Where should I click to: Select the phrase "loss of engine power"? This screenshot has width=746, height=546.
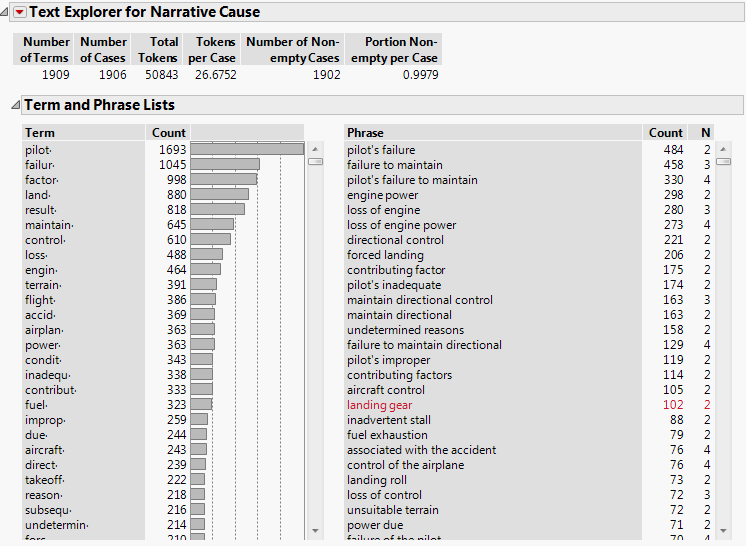point(401,225)
